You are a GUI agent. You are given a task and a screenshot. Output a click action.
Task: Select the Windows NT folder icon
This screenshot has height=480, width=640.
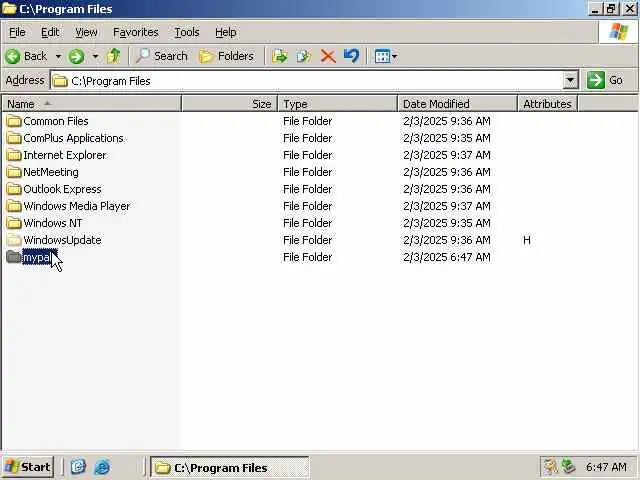(14, 223)
